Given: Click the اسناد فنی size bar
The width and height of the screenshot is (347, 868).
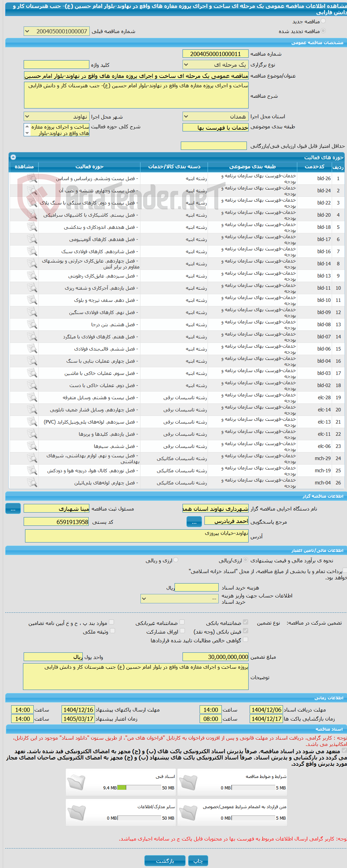Looking at the screenshot, I should click(139, 788).
